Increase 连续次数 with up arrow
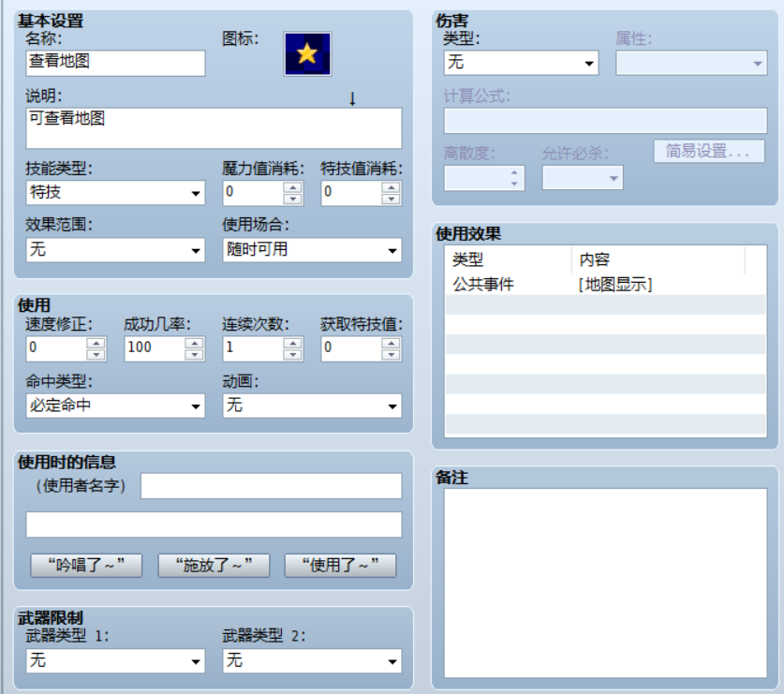 tap(292, 343)
